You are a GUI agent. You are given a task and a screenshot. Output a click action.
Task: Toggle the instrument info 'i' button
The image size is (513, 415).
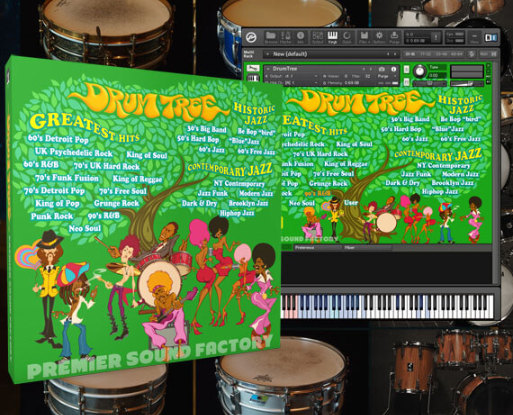[x=394, y=69]
